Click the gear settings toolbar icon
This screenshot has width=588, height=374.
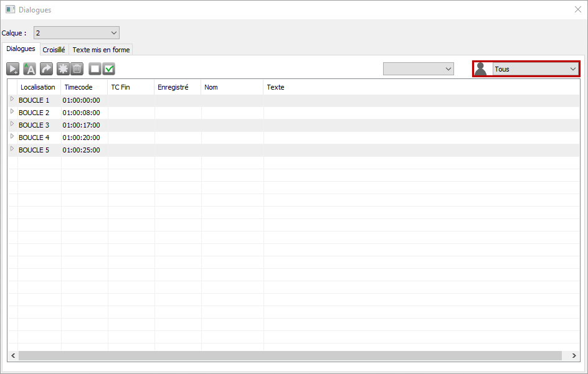(63, 69)
